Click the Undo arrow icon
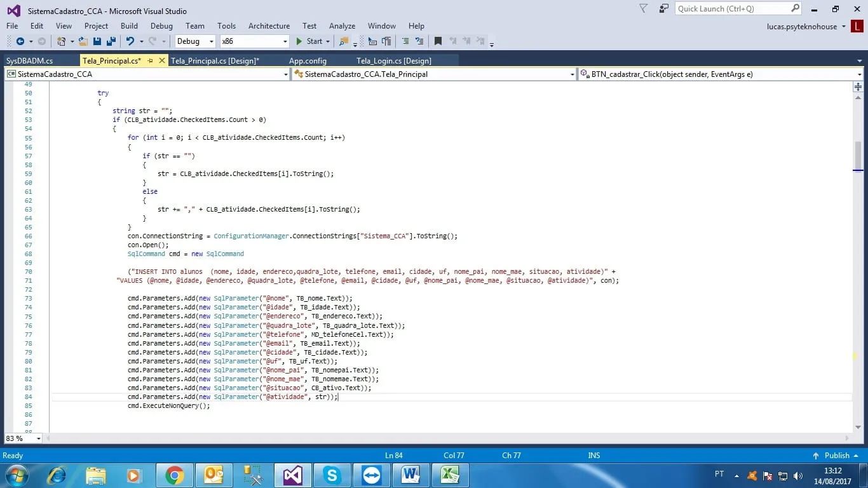Viewport: 868px width, 488px height. (130, 41)
